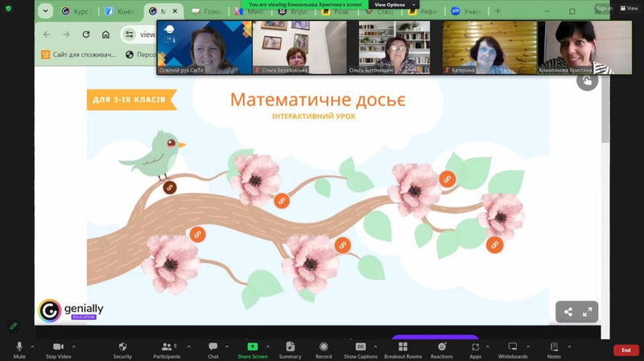Open the Apps panel
This screenshot has height=361, width=644.
pyautogui.click(x=475, y=350)
